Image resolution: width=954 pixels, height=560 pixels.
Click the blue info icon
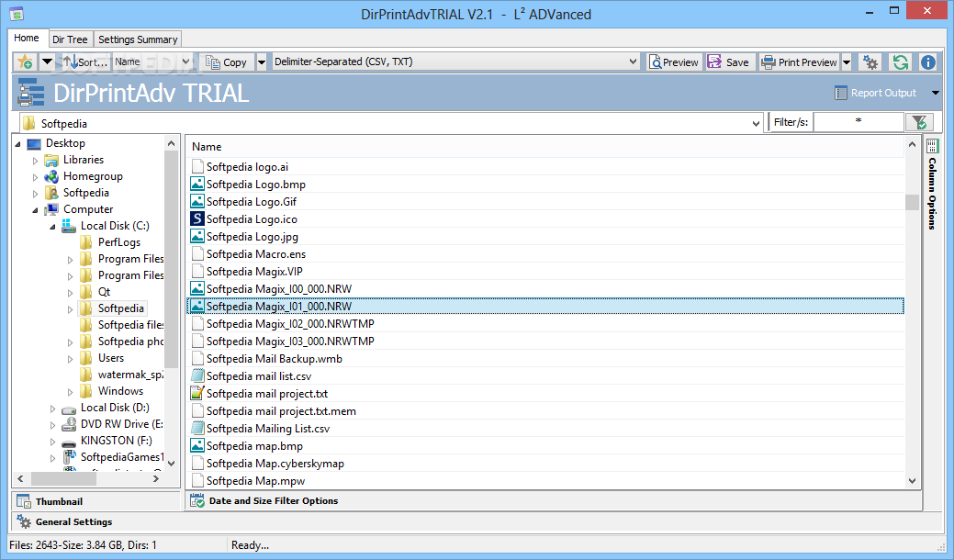click(928, 62)
